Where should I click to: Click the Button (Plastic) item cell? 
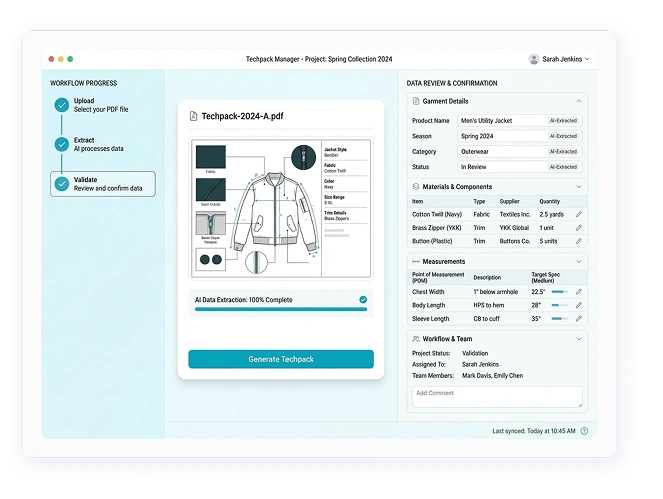click(432, 241)
